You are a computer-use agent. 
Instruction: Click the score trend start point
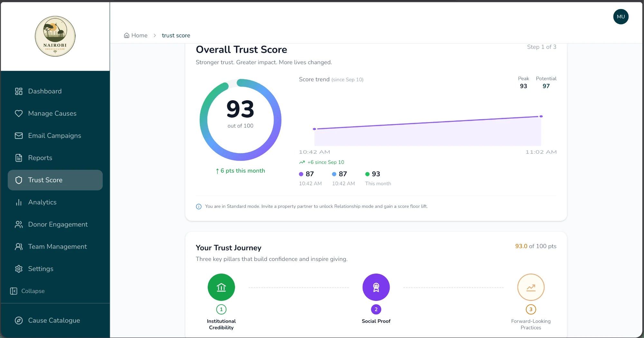(x=315, y=129)
